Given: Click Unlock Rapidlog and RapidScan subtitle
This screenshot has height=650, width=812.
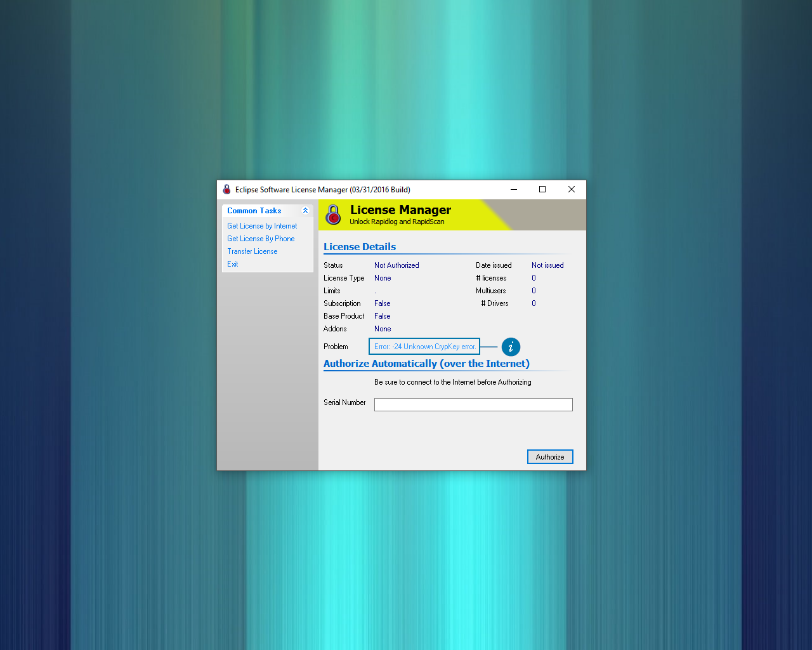Looking at the screenshot, I should 397,222.
